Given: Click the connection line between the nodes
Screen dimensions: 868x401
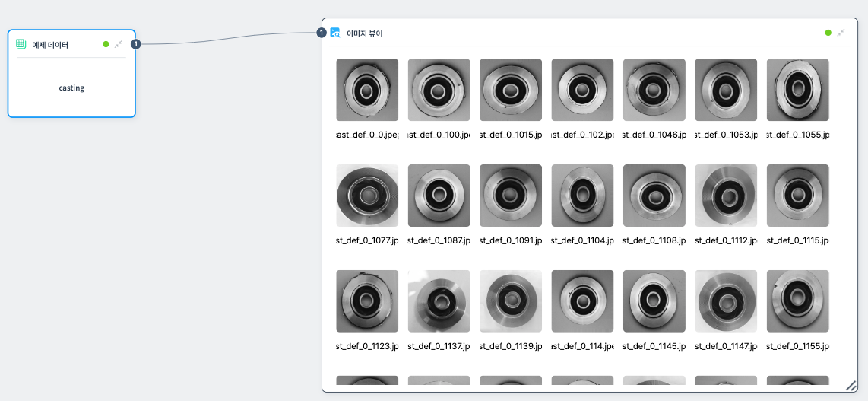Looking at the screenshot, I should point(228,40).
